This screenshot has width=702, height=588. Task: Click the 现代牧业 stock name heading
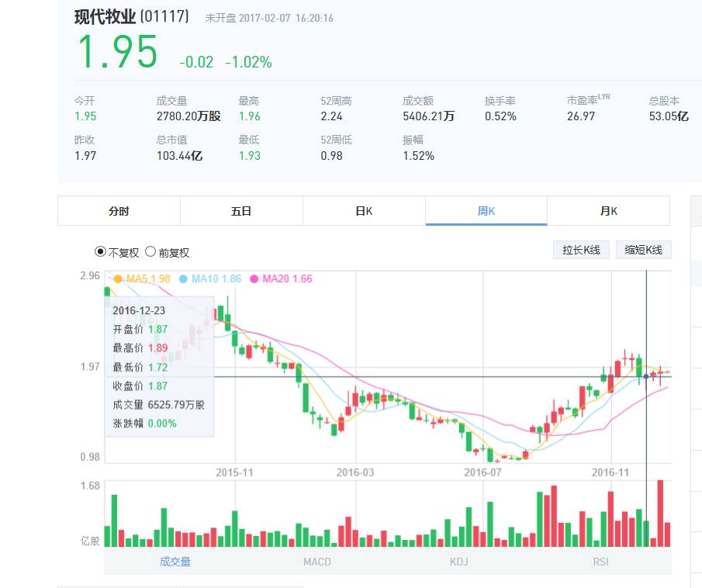(105, 17)
